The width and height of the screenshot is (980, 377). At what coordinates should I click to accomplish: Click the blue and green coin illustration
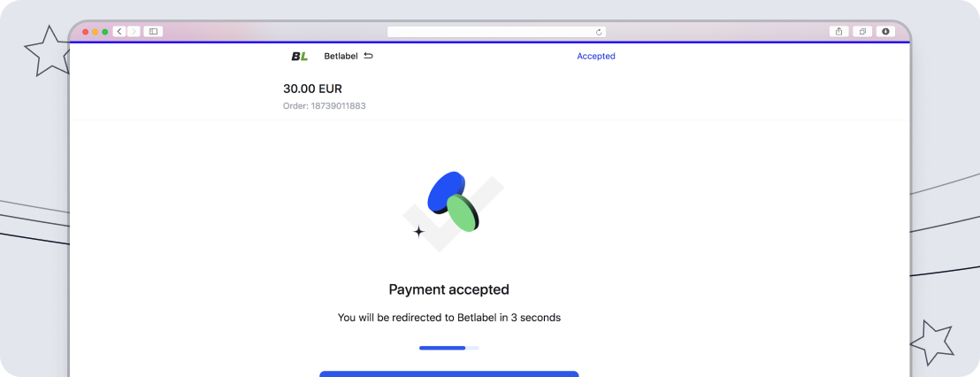pyautogui.click(x=453, y=204)
